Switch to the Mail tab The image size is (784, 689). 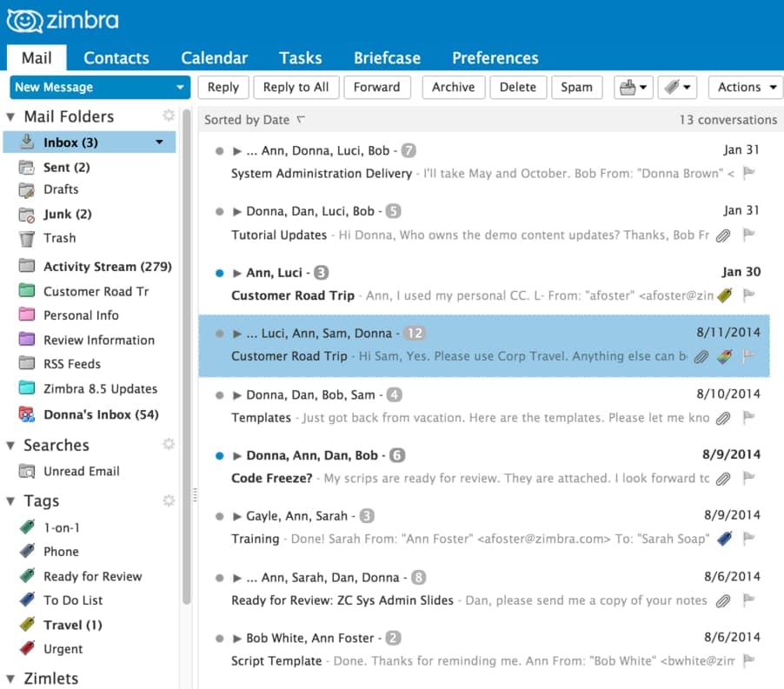pos(37,57)
